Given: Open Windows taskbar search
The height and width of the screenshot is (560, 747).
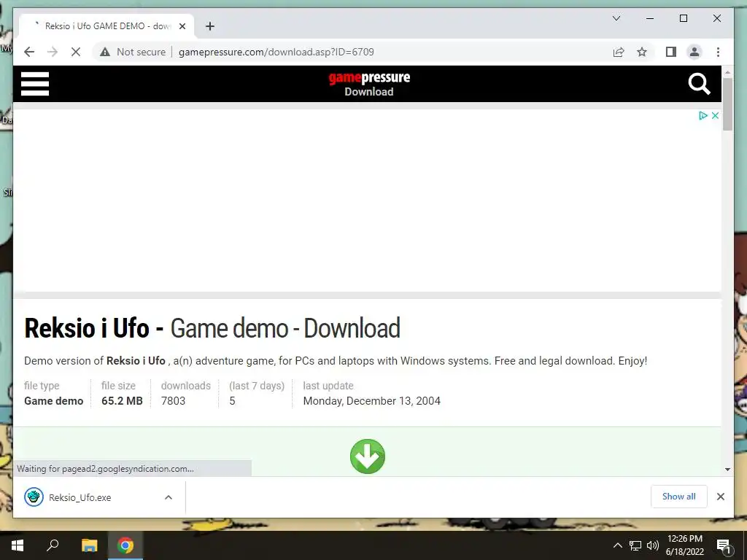Looking at the screenshot, I should (53, 545).
